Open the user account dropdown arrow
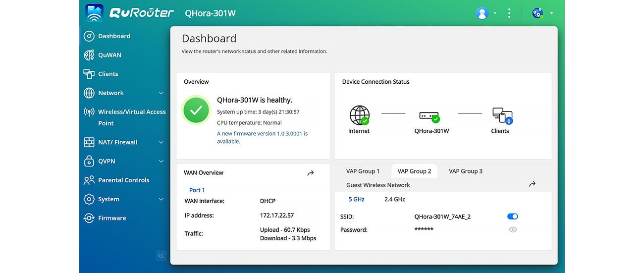Screen dimensions: 644x273 495,13
